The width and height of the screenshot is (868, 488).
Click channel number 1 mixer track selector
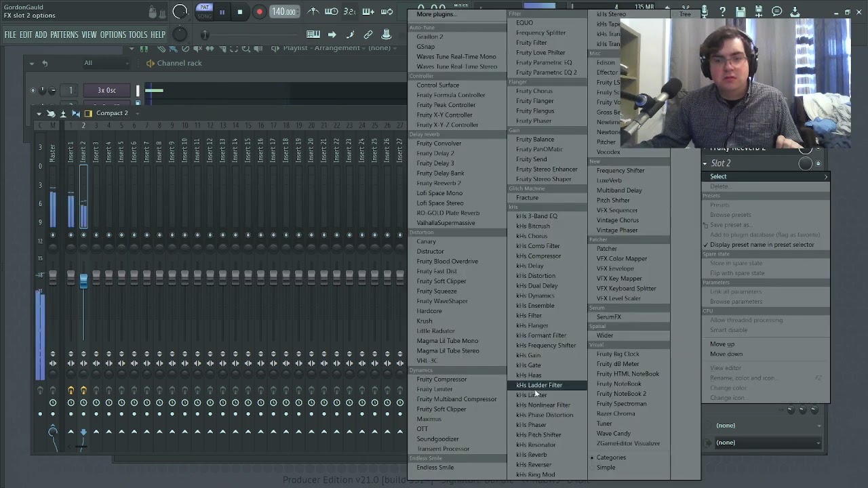coord(71,90)
